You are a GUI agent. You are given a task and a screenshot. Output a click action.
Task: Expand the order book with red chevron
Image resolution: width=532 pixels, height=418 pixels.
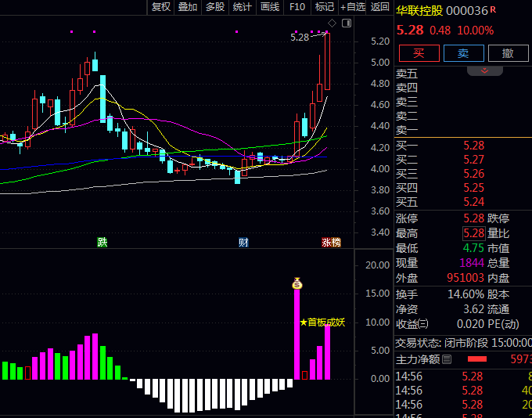pyautogui.click(x=485, y=71)
